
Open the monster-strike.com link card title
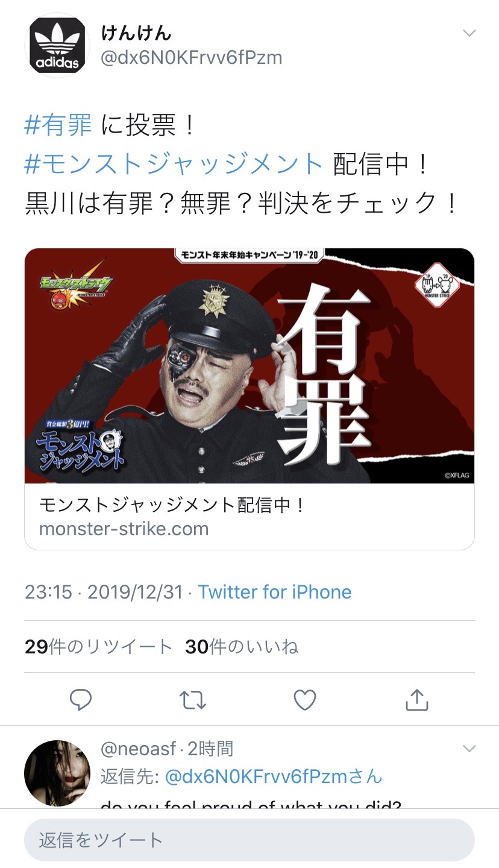point(173,505)
